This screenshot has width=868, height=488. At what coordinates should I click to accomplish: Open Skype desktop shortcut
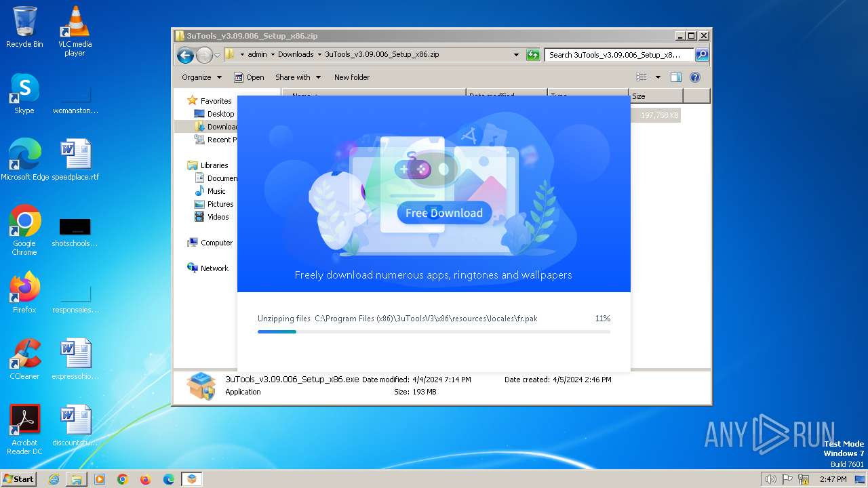(24, 94)
